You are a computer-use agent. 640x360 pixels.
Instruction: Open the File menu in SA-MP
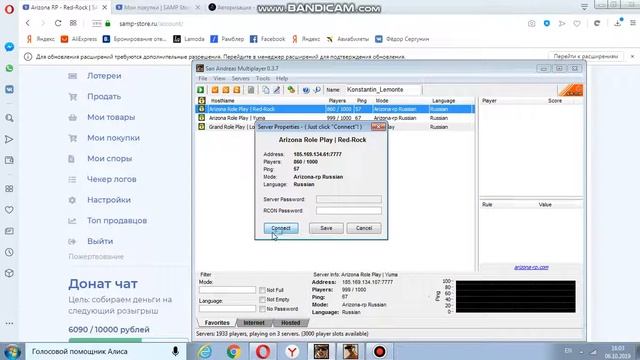click(x=202, y=78)
